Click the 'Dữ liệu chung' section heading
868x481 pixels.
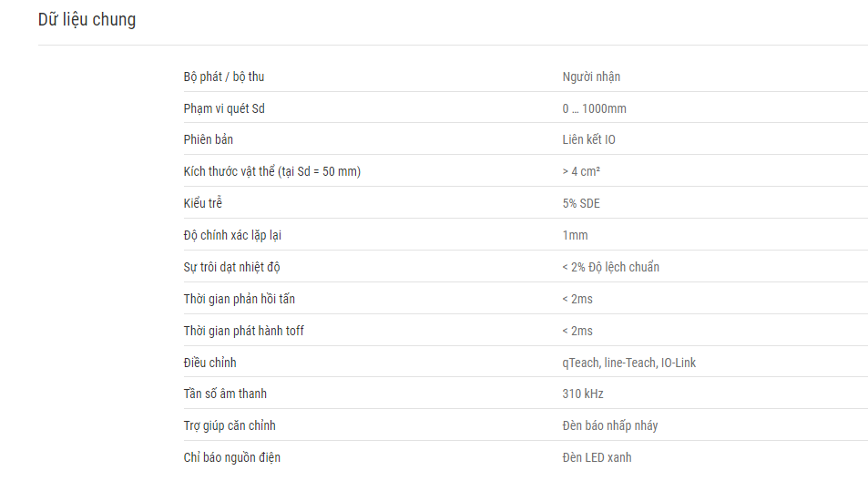pyautogui.click(x=87, y=19)
